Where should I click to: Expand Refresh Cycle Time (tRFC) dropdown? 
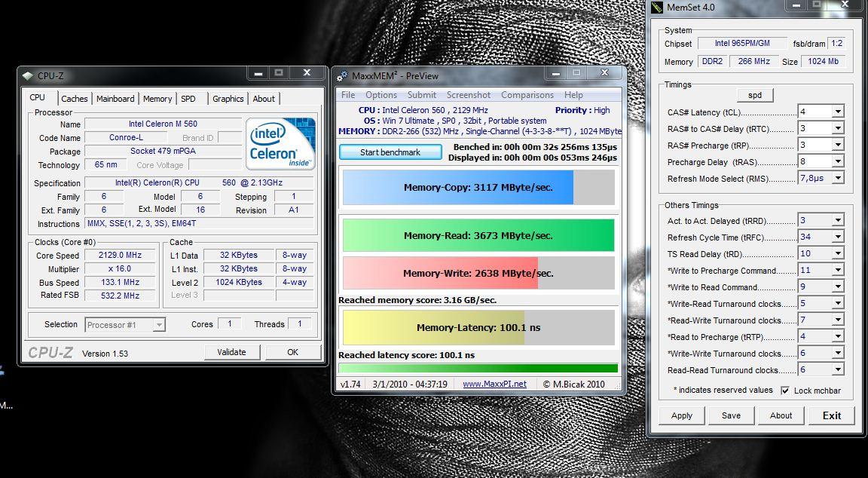click(x=838, y=237)
